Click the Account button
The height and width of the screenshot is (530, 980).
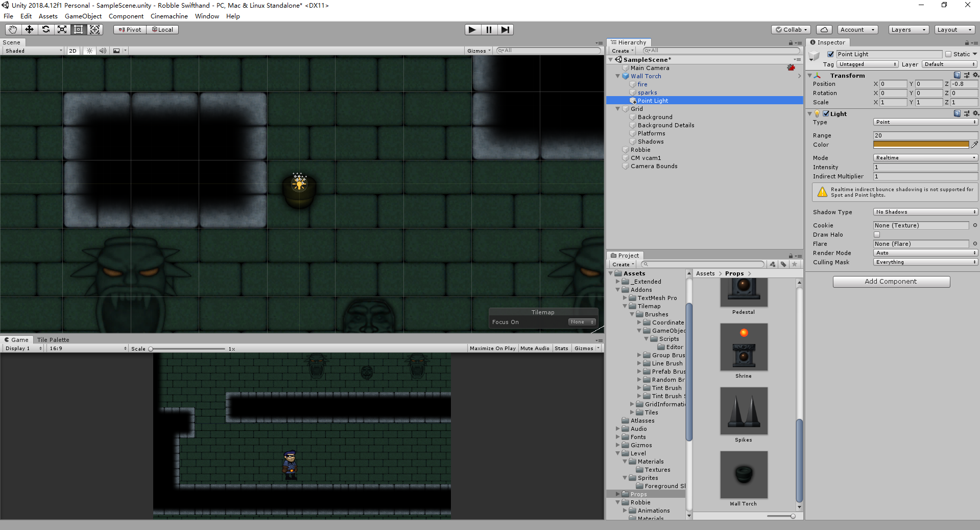point(857,30)
